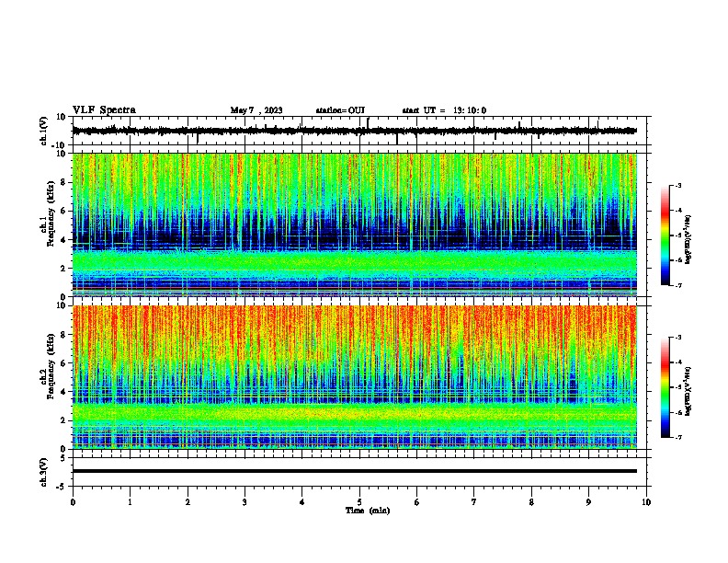Click the 'VLF Spectra' title text
The height and width of the screenshot is (563, 728).
pos(104,110)
